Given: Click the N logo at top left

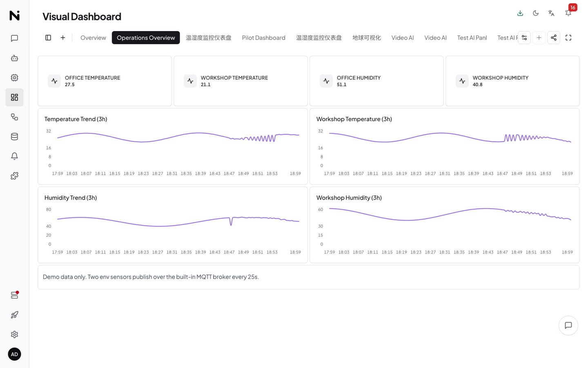Looking at the screenshot, I should coord(15,16).
